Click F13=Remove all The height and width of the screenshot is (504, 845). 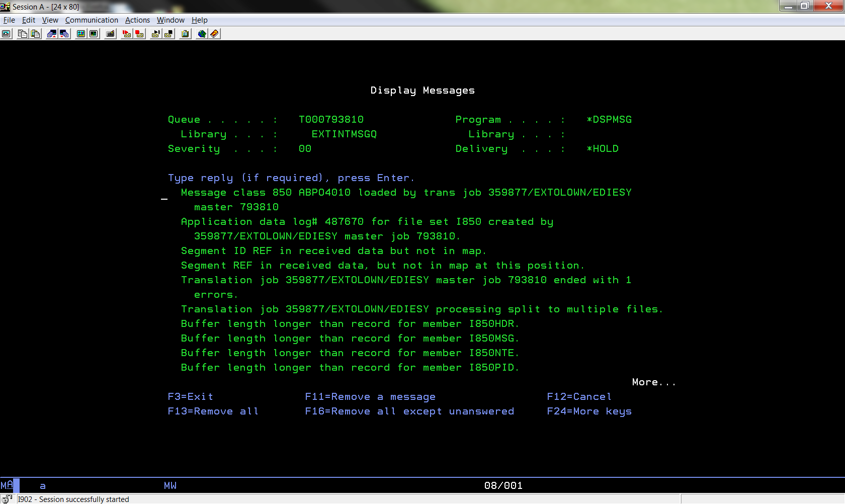coord(213,411)
